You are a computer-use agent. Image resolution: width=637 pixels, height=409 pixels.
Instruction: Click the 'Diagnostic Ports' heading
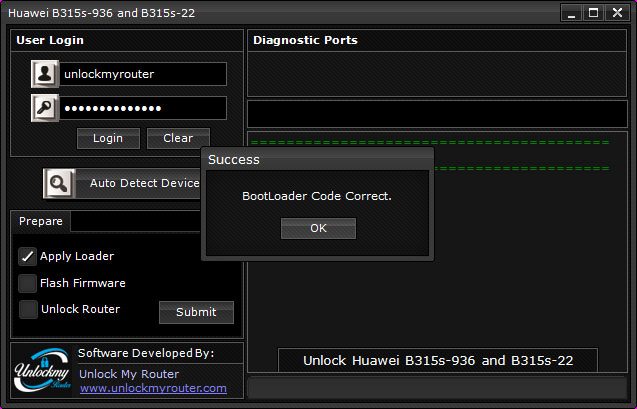306,40
